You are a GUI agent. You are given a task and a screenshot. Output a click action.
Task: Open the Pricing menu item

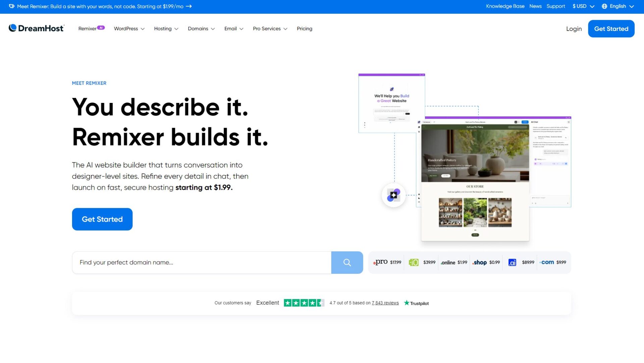click(304, 29)
